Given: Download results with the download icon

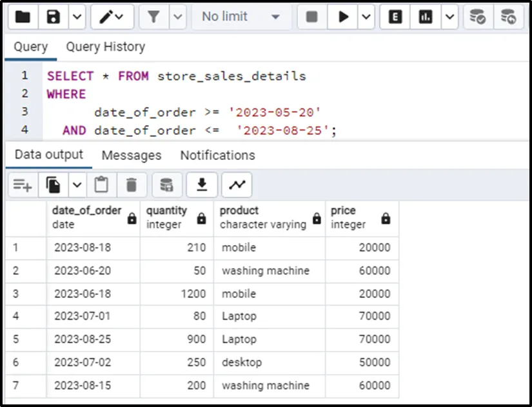Looking at the screenshot, I should coord(202,185).
